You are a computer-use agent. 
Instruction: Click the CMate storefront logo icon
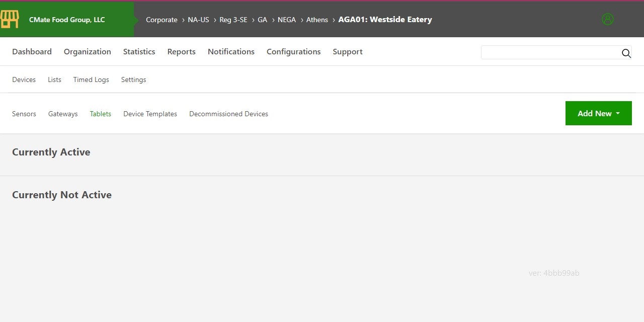pos(10,19)
